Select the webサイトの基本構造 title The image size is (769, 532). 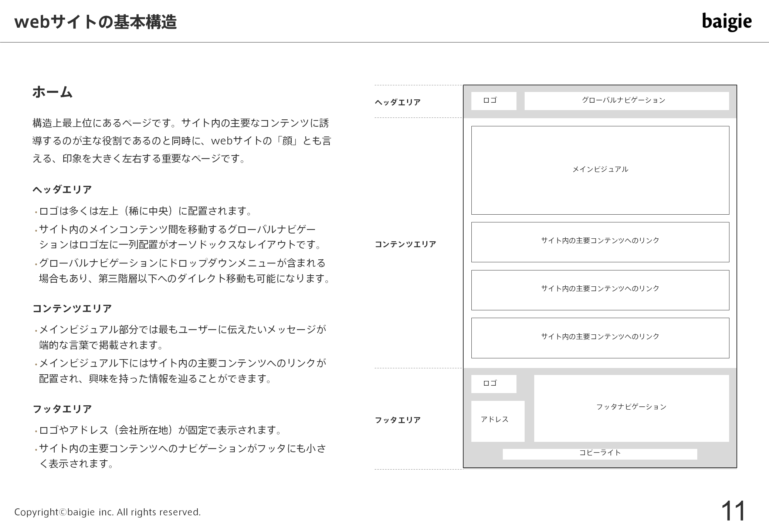[96, 22]
